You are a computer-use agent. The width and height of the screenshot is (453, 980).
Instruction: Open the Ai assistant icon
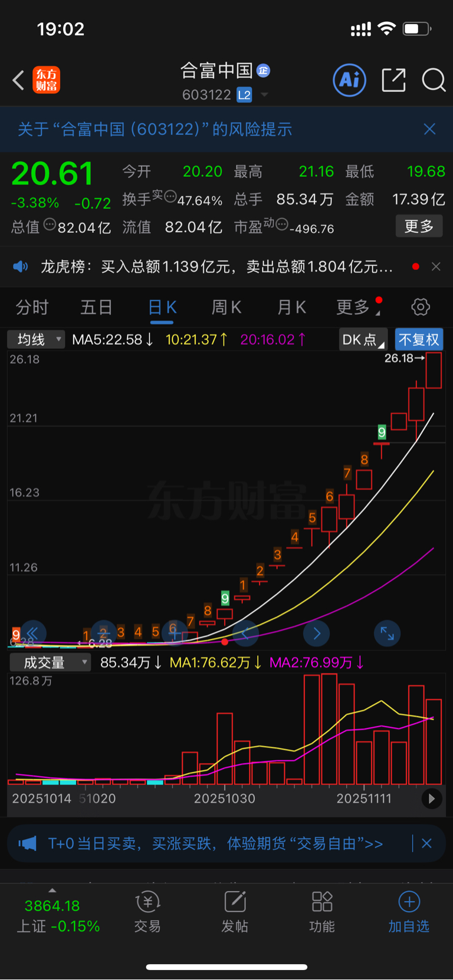(350, 80)
